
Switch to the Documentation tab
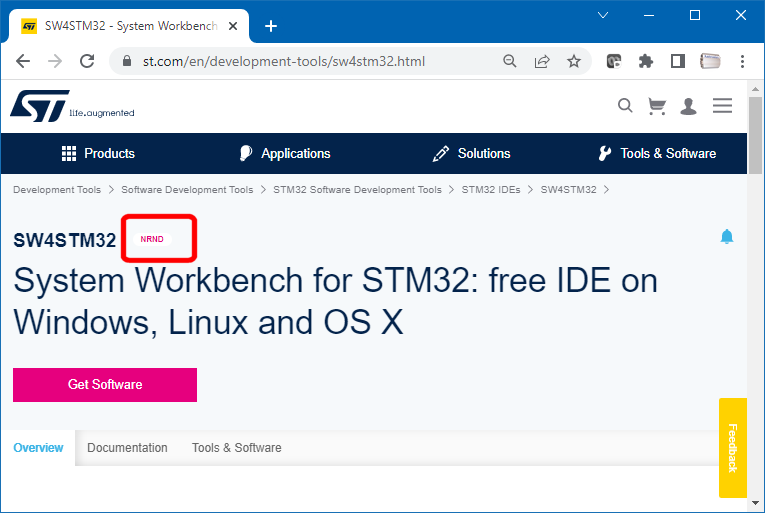(127, 448)
